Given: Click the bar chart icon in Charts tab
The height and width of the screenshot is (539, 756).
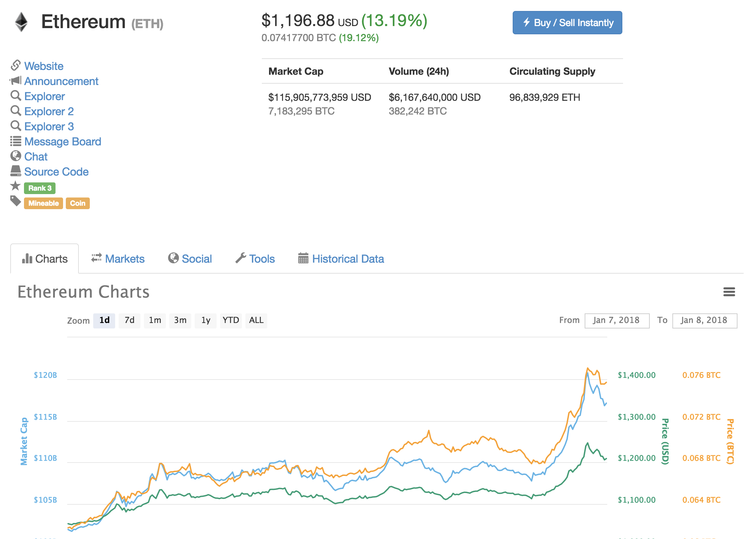Looking at the screenshot, I should pos(27,259).
